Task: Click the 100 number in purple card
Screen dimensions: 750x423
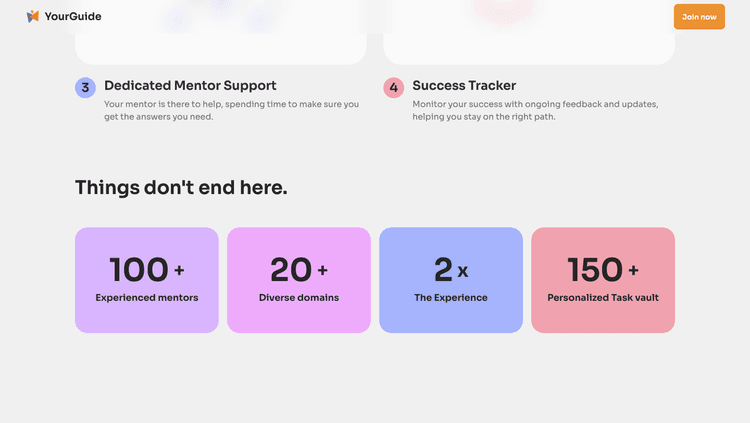Action: click(x=139, y=270)
